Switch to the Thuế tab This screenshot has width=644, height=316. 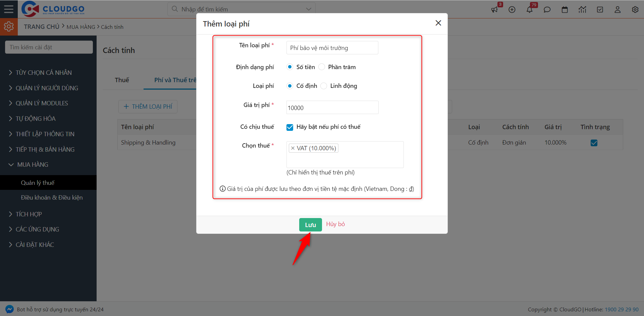[x=122, y=80]
